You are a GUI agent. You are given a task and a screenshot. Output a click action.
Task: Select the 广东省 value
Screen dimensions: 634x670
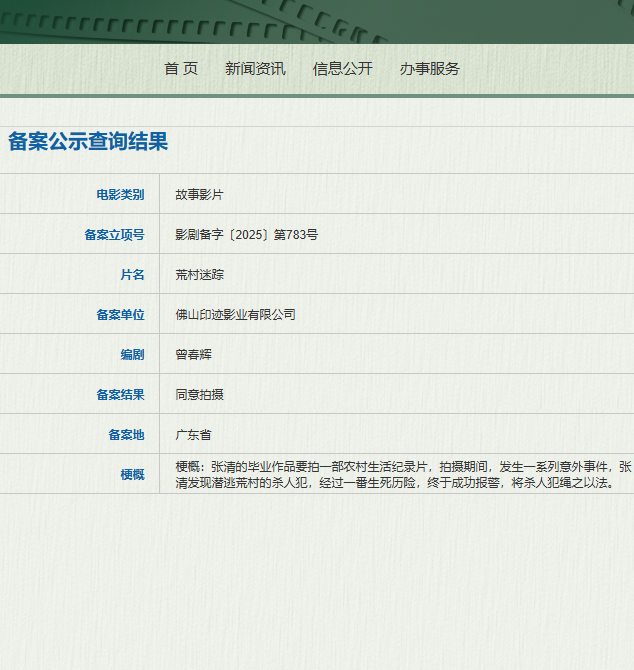(194, 435)
